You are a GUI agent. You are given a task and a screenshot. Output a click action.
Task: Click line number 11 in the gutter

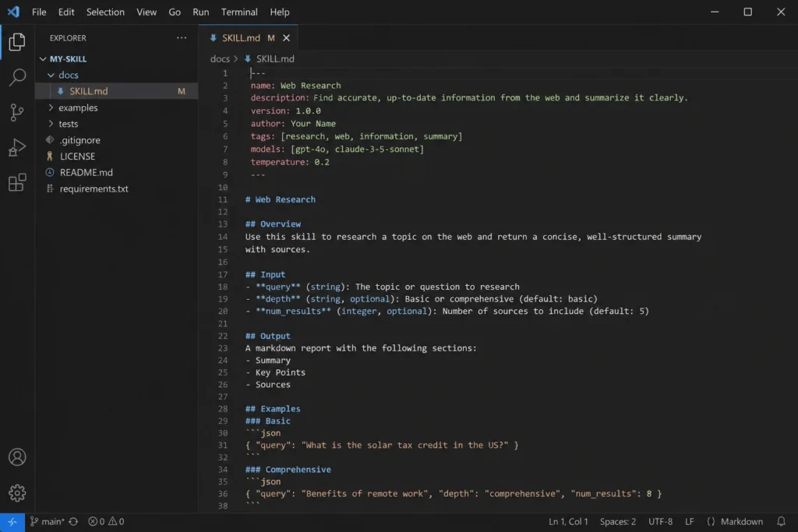tap(223, 200)
